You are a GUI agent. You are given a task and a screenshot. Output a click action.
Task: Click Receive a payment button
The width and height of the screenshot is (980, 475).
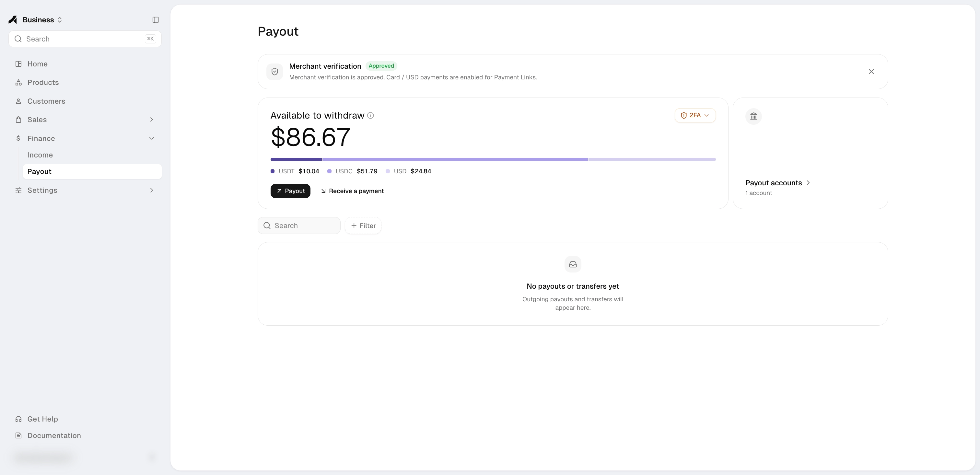[x=352, y=191]
